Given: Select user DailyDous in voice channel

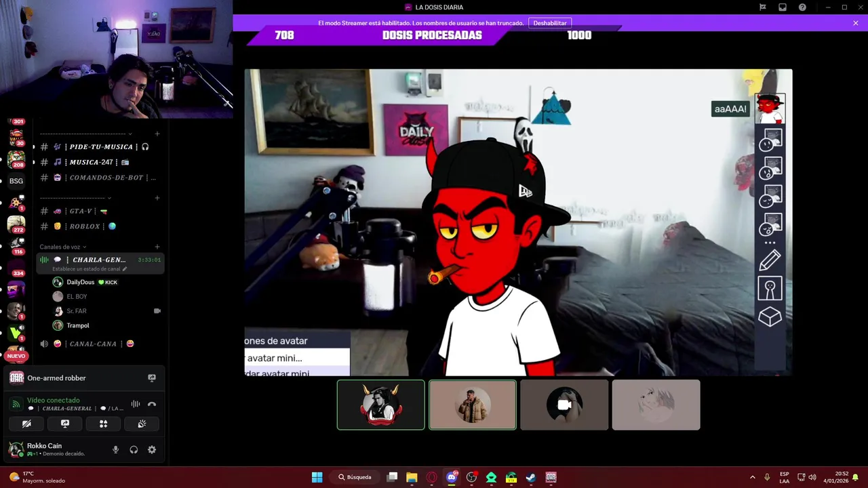Looking at the screenshot, I should coord(92,282).
